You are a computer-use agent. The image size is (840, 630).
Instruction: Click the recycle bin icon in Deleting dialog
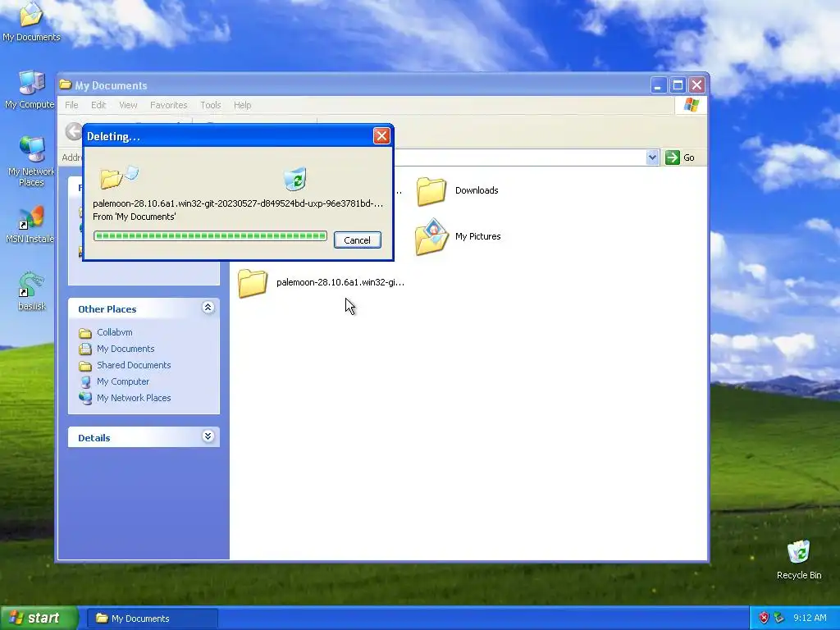pyautogui.click(x=295, y=179)
